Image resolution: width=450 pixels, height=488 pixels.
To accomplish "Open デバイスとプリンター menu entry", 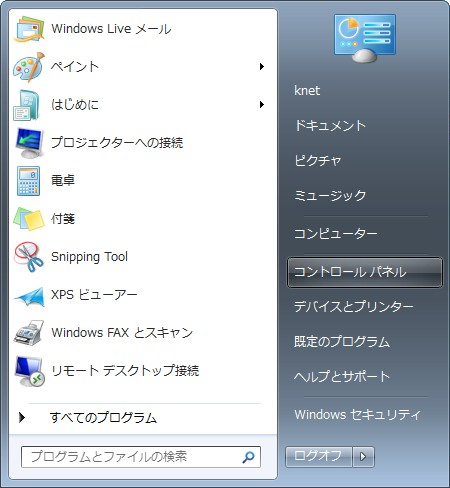I will [353, 307].
